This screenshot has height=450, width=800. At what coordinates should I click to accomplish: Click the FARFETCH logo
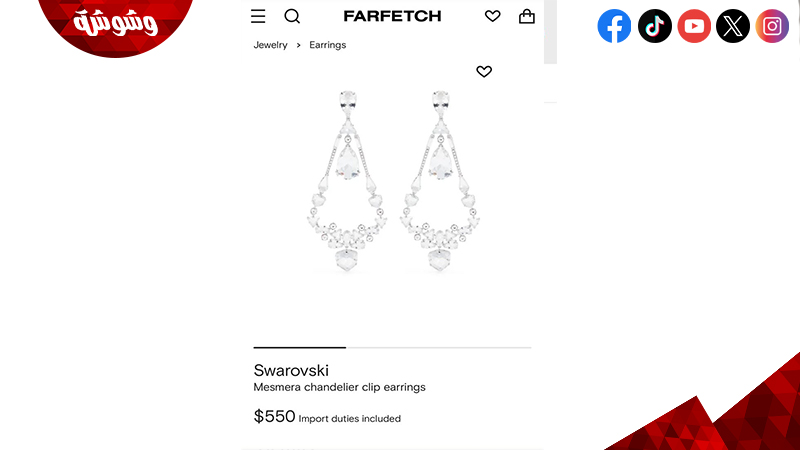click(x=392, y=16)
